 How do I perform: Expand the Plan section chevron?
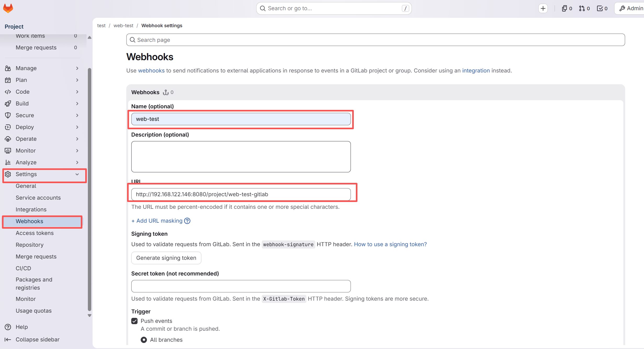pos(77,80)
